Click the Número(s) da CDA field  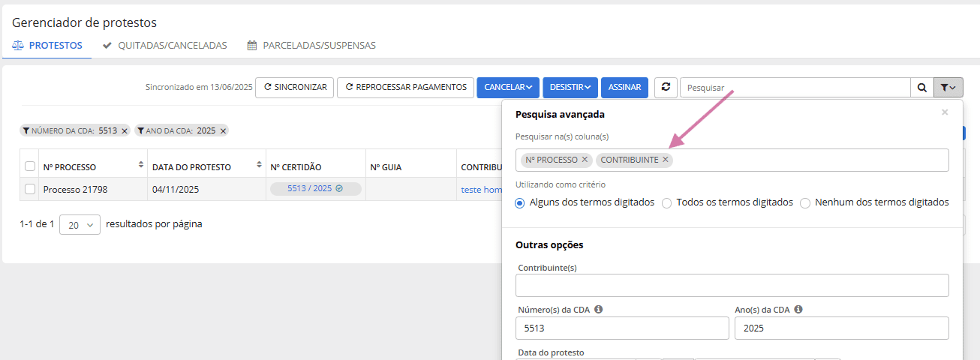click(622, 328)
